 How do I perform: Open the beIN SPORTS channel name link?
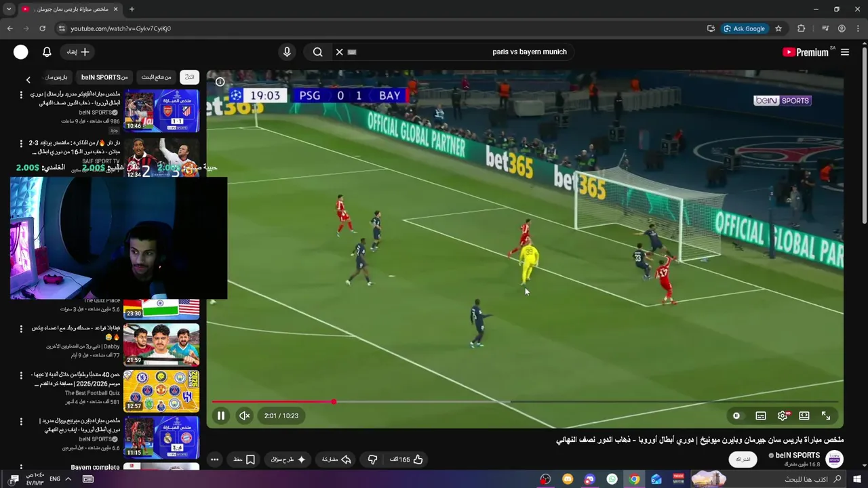[x=797, y=455]
